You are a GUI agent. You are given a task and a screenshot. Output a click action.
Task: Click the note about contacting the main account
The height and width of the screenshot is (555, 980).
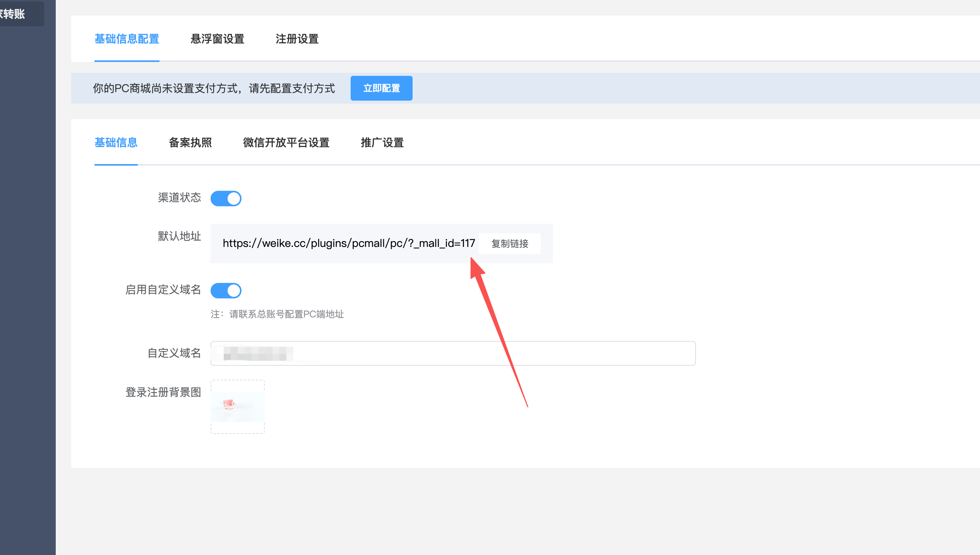click(x=277, y=314)
